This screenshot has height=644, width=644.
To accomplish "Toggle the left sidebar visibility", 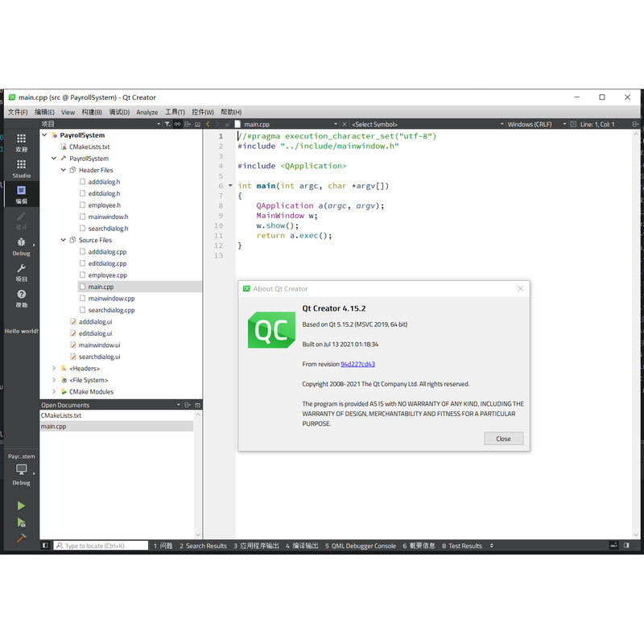I will (x=45, y=546).
